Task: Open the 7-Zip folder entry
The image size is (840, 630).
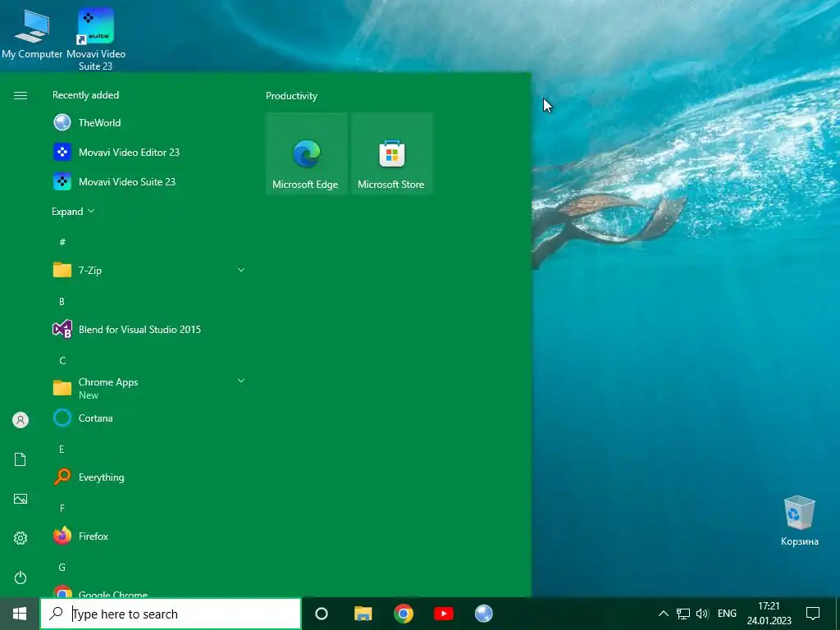Action: 149,271
